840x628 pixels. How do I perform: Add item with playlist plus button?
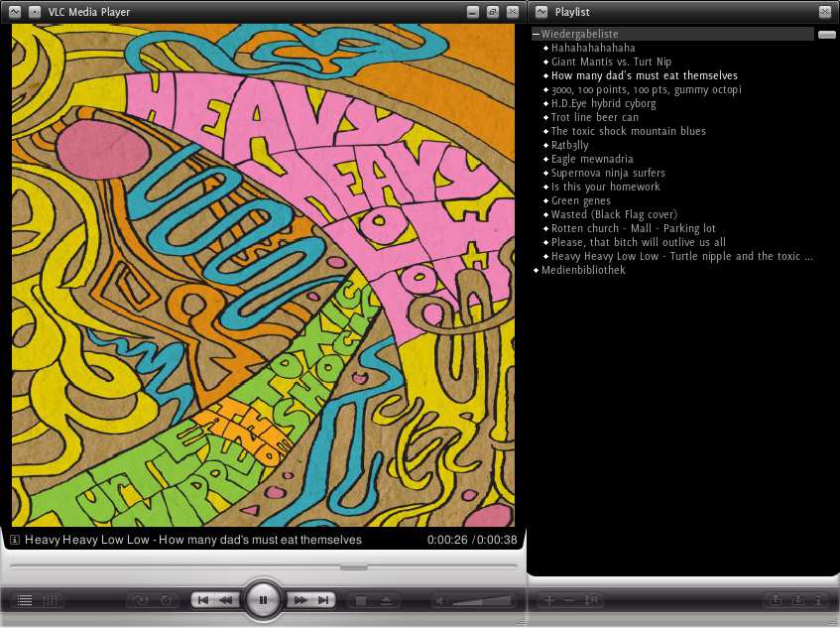549,600
